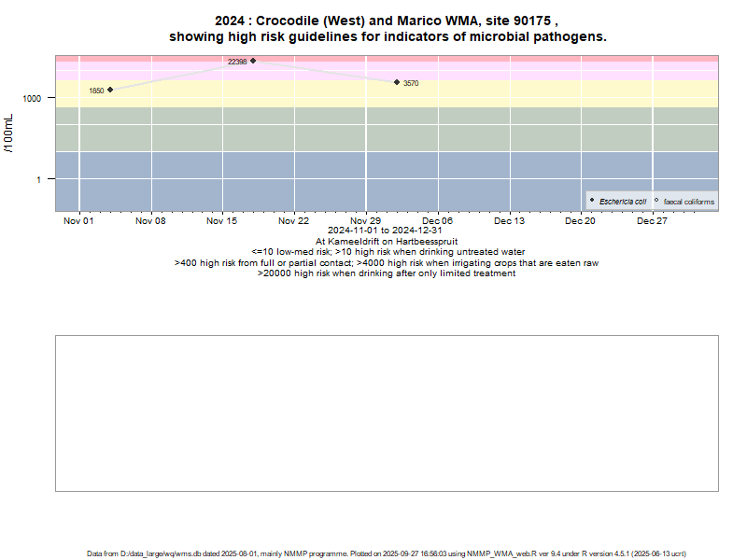Screen dimensions: 747x560
Task: Click the faecal coliforms legend marker
Action: [656, 201]
